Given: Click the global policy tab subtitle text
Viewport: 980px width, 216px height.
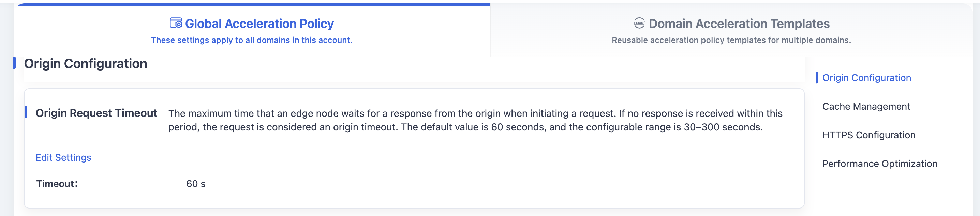Looking at the screenshot, I should 252,40.
